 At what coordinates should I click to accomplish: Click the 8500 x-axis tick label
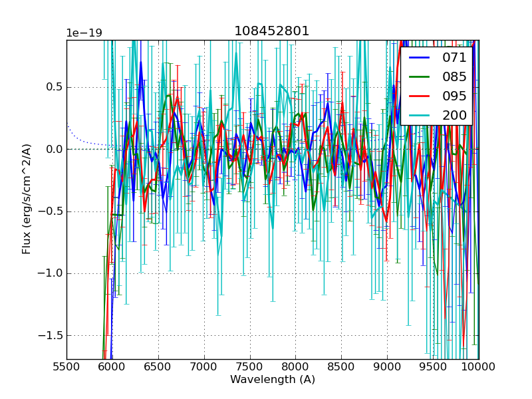click(341, 366)
